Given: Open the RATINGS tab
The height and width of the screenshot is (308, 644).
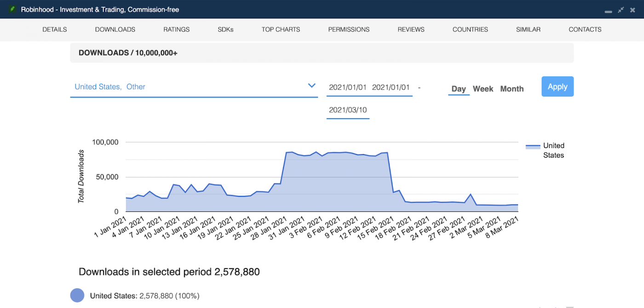Looking at the screenshot, I should point(176,29).
